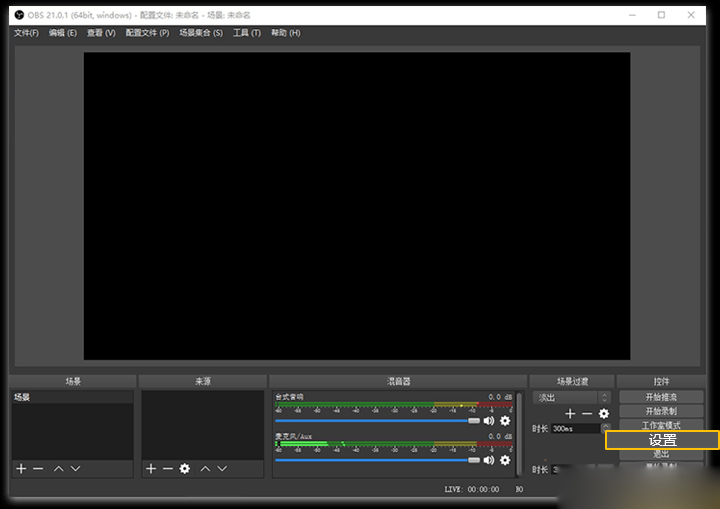Open the 文件(F) menu
Image resolution: width=720 pixels, height=509 pixels.
click(26, 33)
